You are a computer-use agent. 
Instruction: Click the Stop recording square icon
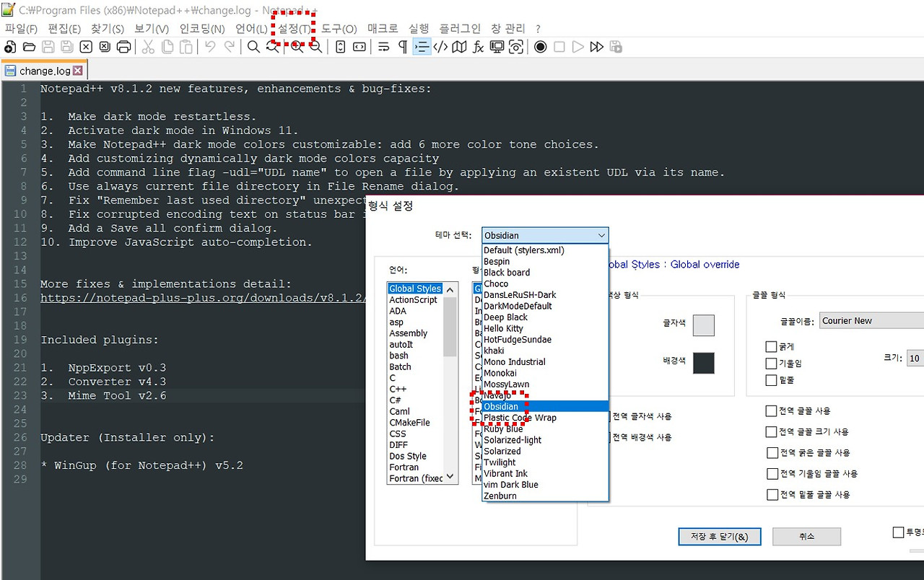pyautogui.click(x=559, y=47)
